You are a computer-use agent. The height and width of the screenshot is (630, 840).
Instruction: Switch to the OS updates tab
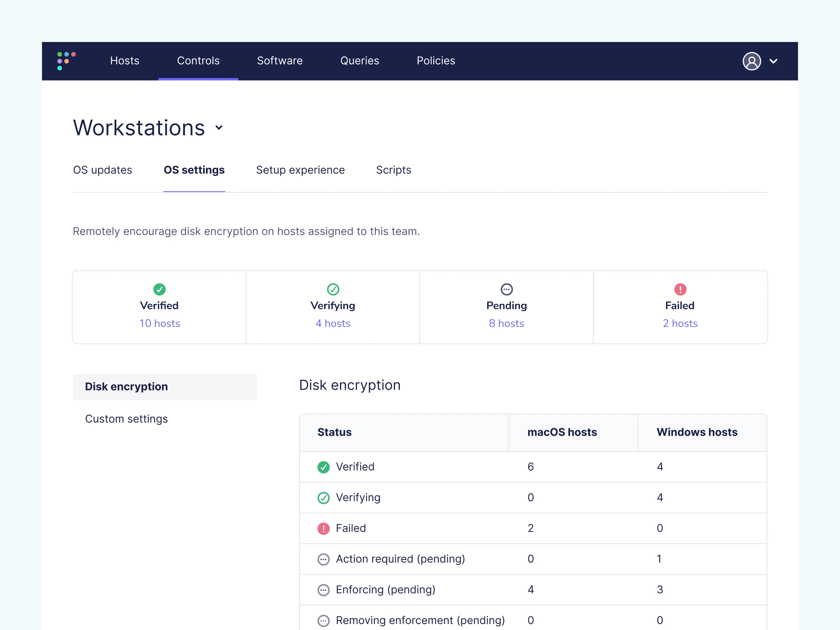point(103,170)
